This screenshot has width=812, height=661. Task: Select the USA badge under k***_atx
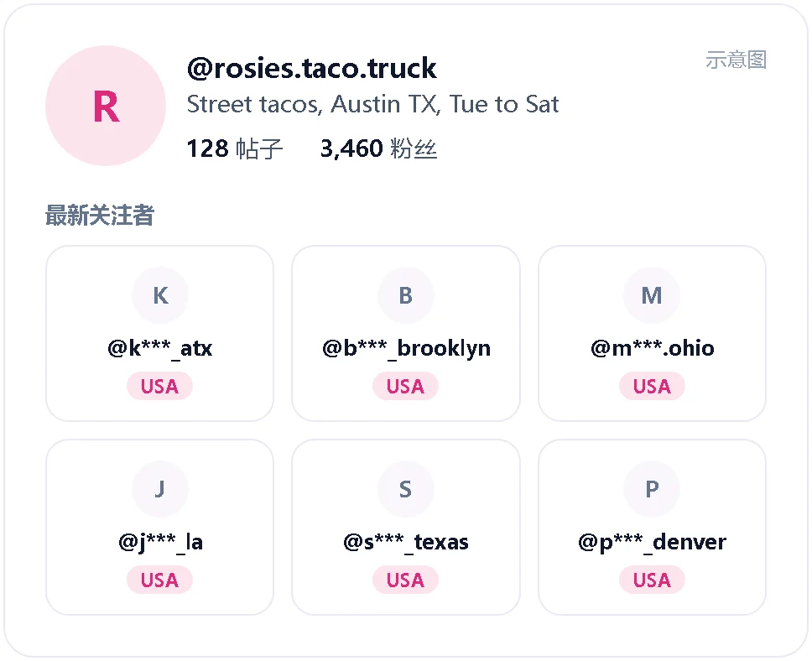pyautogui.click(x=159, y=387)
